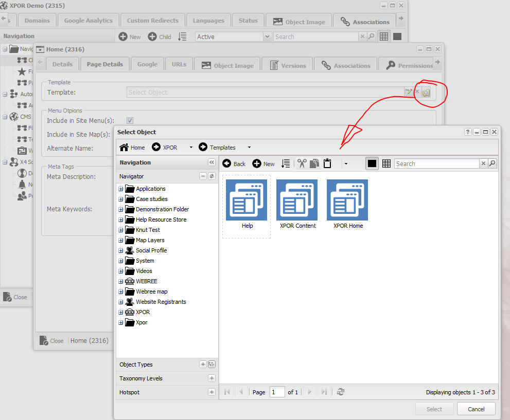Open the Templates breadcrumb dropdown arrow
510x420 pixels.
[x=250, y=148]
